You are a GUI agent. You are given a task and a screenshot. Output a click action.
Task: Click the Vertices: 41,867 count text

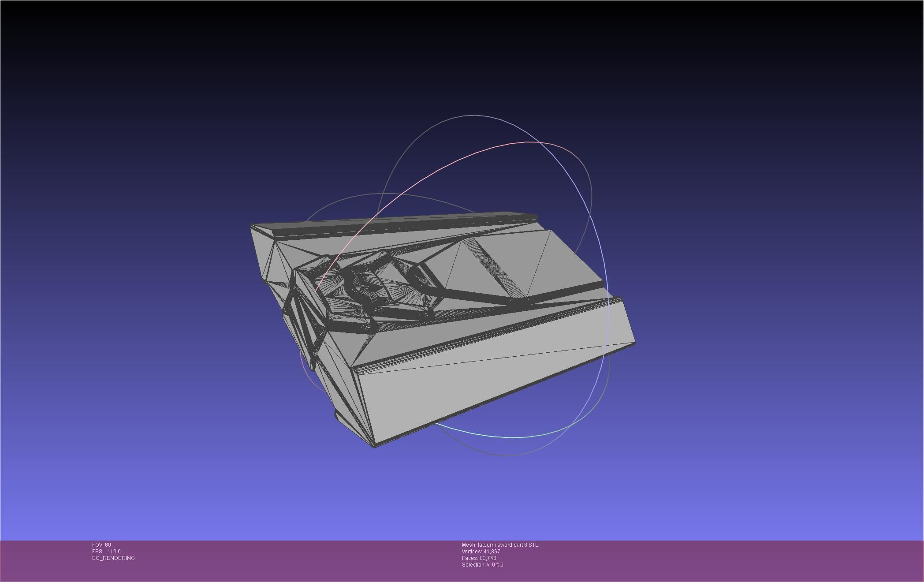click(481, 552)
